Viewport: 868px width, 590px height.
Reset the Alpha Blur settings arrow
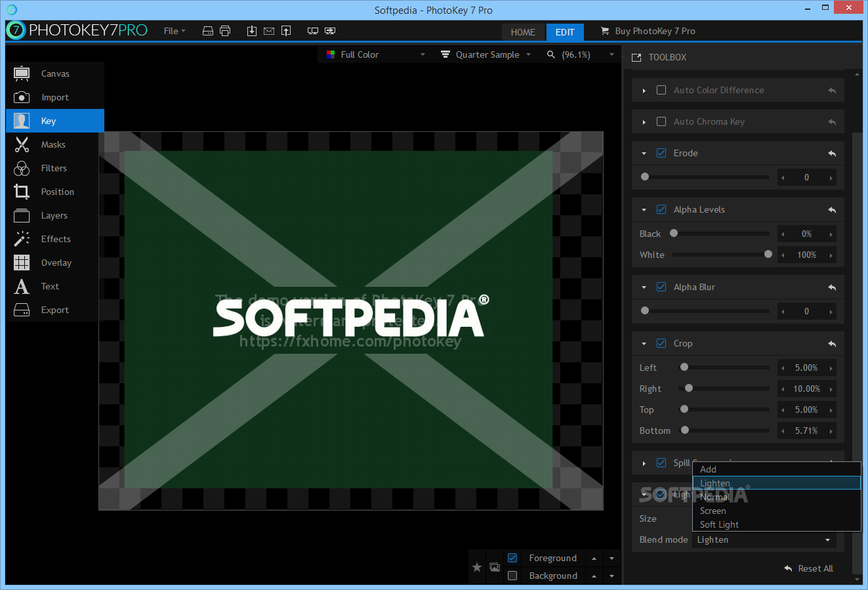point(832,287)
